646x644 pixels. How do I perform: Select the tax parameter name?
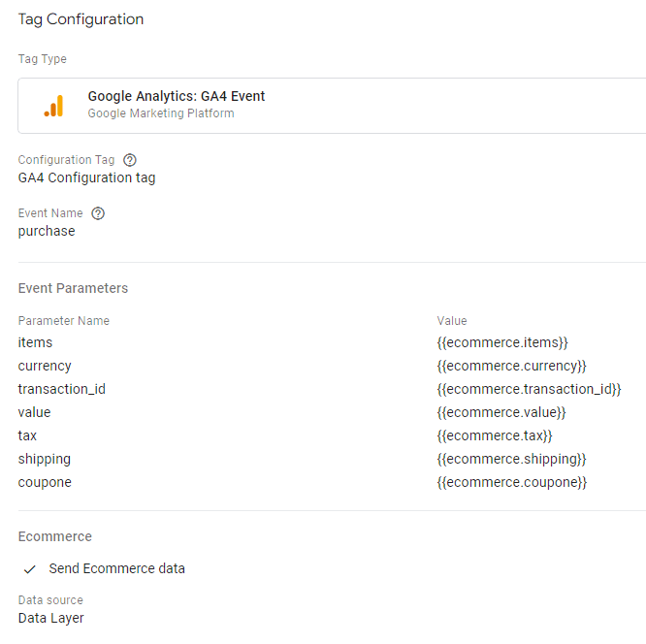click(27, 435)
